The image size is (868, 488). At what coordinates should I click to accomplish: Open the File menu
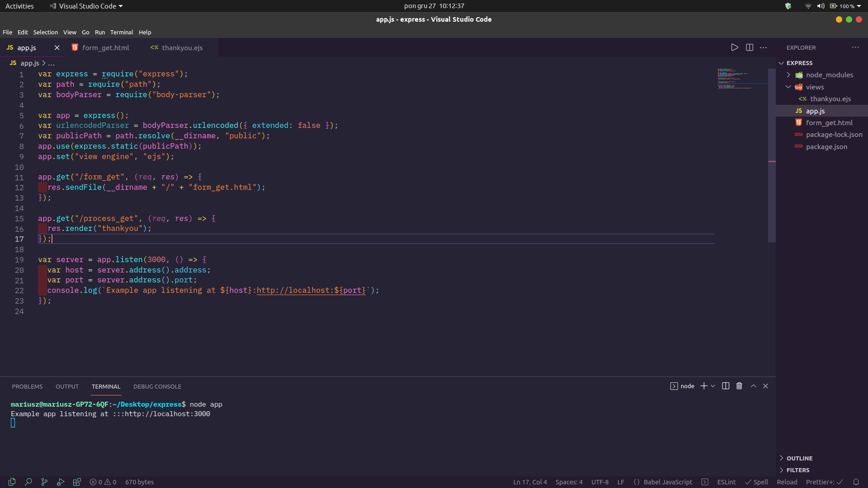tap(8, 32)
